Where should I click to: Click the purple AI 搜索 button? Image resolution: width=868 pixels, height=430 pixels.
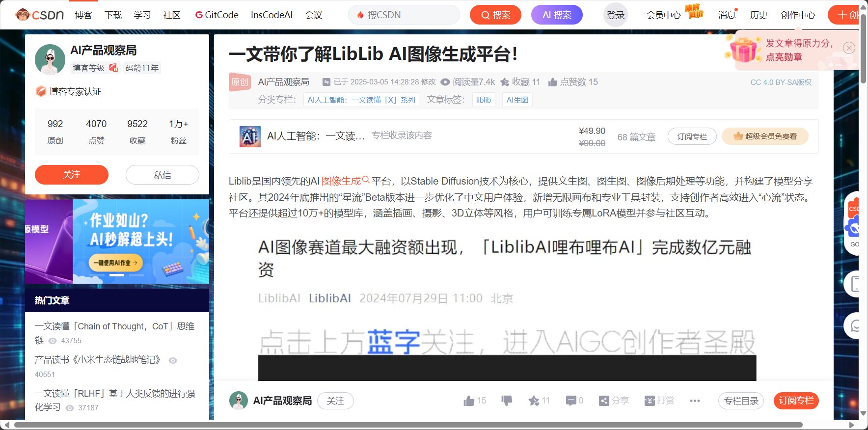[557, 15]
